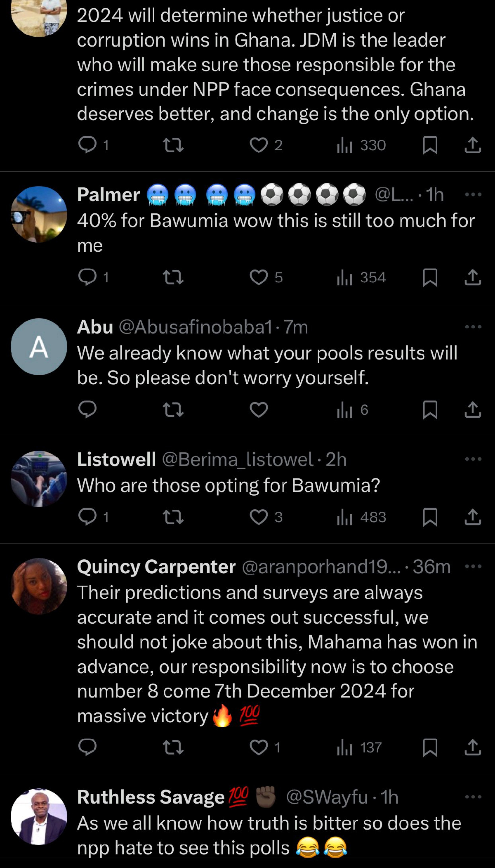This screenshot has height=868, width=495.
Task: Open more options for Palmer's tweet
Action: point(473,195)
